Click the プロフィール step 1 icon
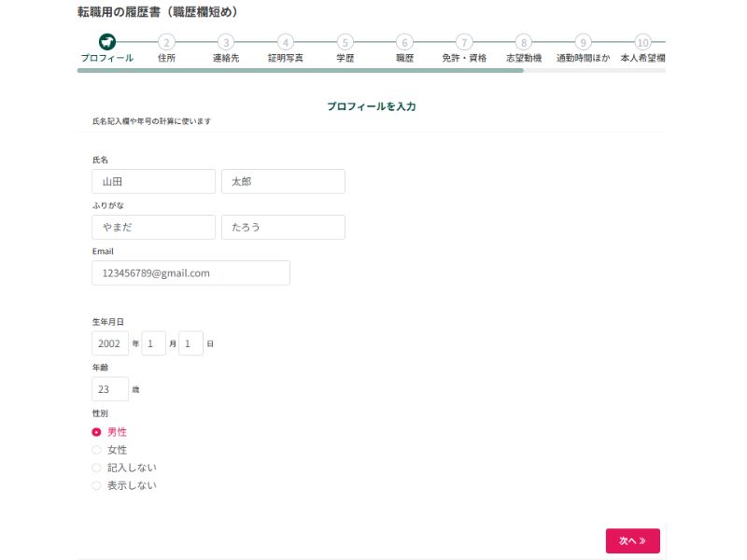Image resolution: width=747 pixels, height=560 pixels. pos(107,42)
